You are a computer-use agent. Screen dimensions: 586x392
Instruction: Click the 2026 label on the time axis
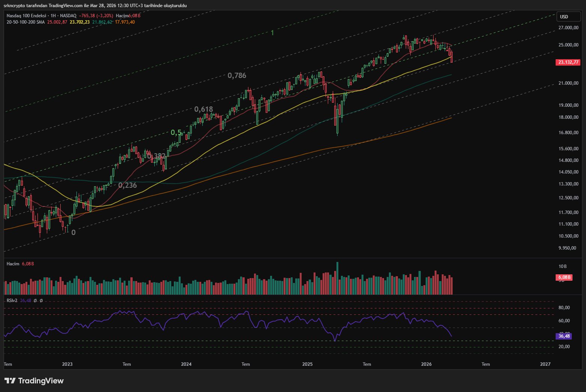point(426,364)
